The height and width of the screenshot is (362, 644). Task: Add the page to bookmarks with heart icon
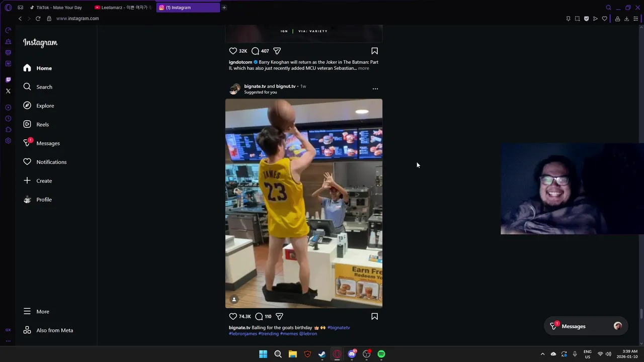[x=604, y=19]
